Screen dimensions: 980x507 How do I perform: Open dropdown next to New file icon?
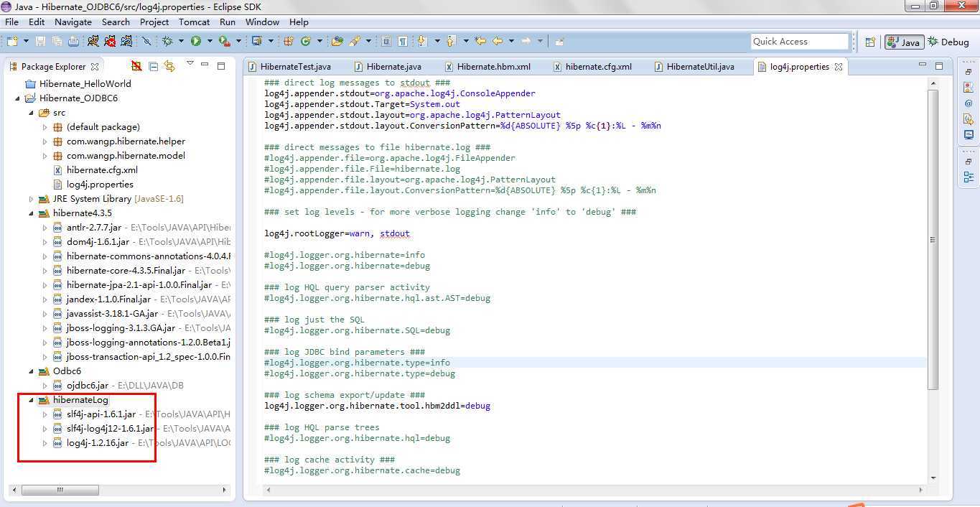pos(25,42)
